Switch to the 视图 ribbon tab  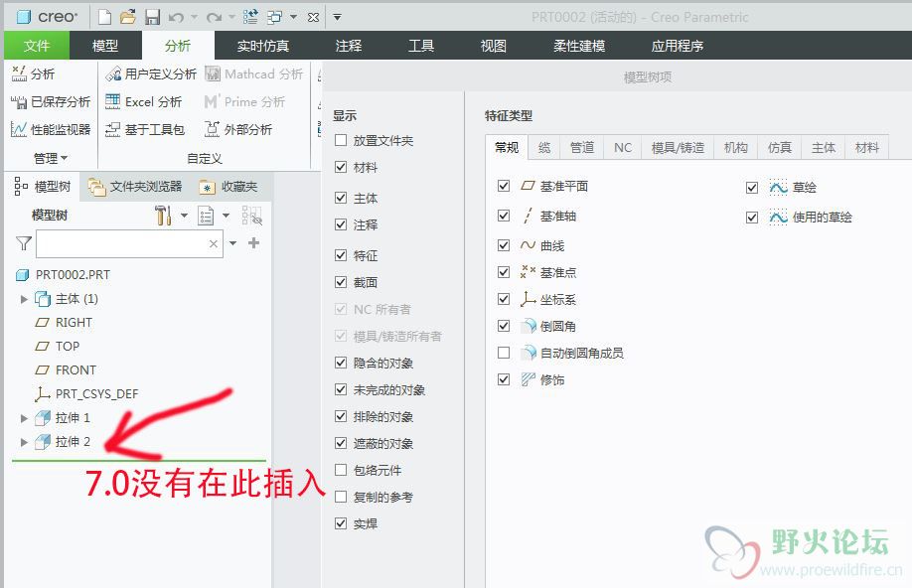point(493,46)
